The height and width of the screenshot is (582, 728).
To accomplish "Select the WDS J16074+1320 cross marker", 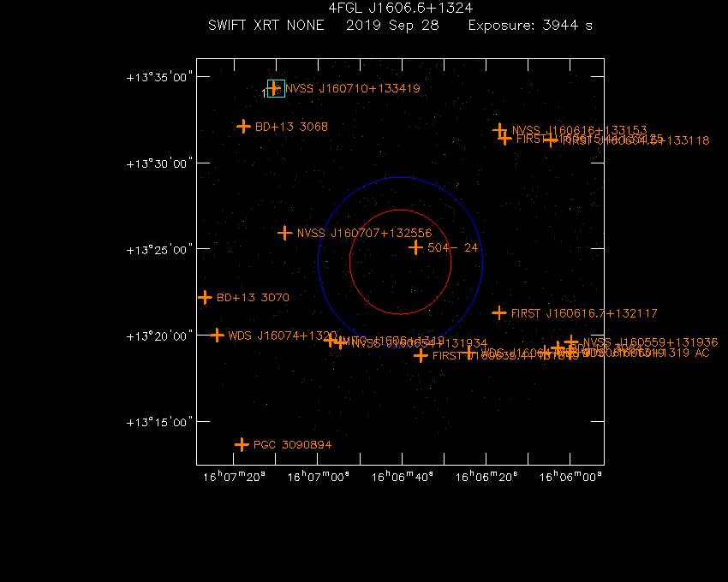I will (x=217, y=335).
